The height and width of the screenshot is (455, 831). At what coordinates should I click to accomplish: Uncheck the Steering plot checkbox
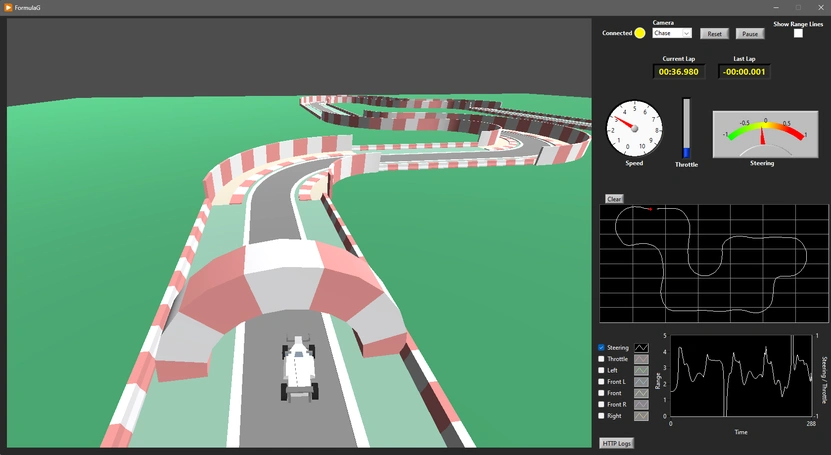tap(601, 347)
